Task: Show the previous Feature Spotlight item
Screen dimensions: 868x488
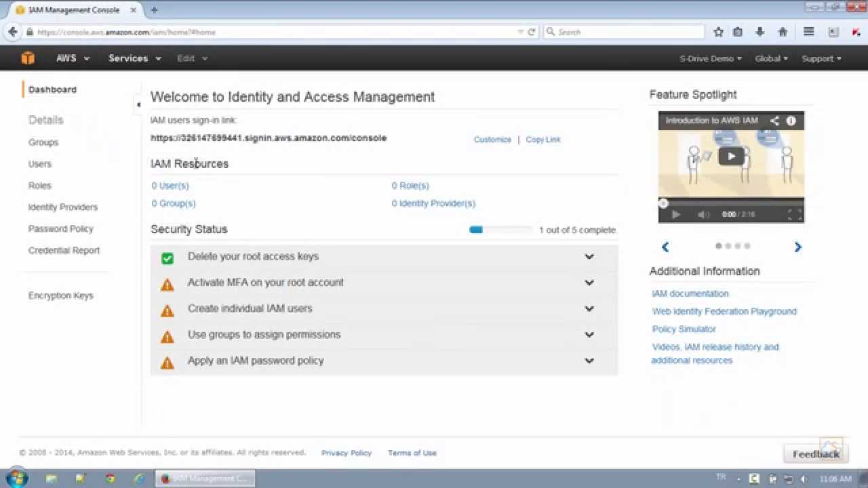Action: [665, 247]
